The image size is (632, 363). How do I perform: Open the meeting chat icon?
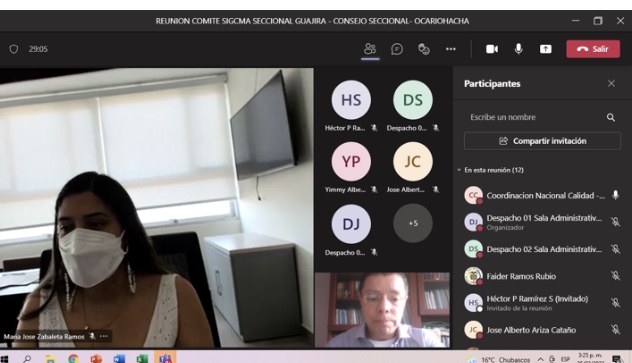click(397, 49)
